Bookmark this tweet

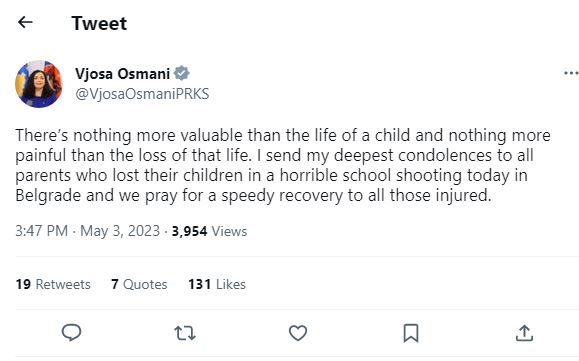(411, 333)
